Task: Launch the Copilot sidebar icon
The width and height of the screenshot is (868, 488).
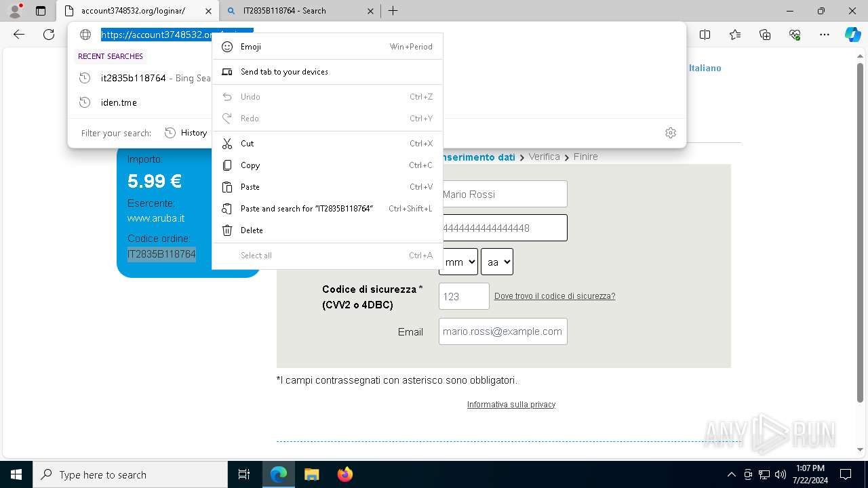Action: click(852, 35)
